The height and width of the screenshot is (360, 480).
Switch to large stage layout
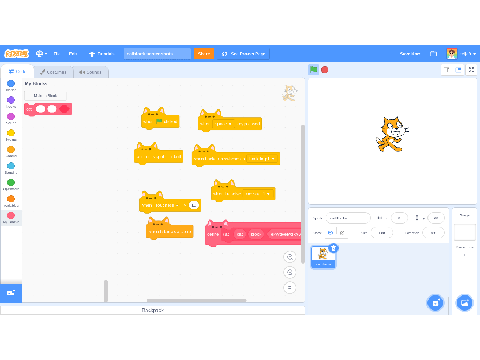(x=459, y=70)
